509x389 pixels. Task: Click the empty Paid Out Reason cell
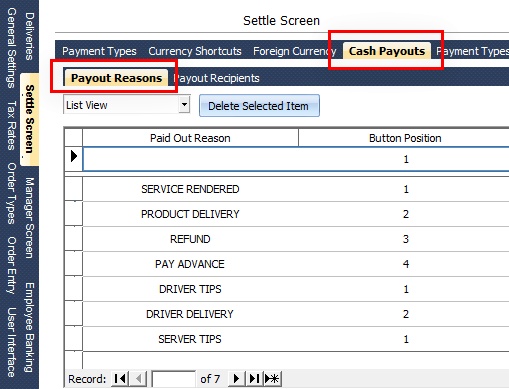point(190,159)
